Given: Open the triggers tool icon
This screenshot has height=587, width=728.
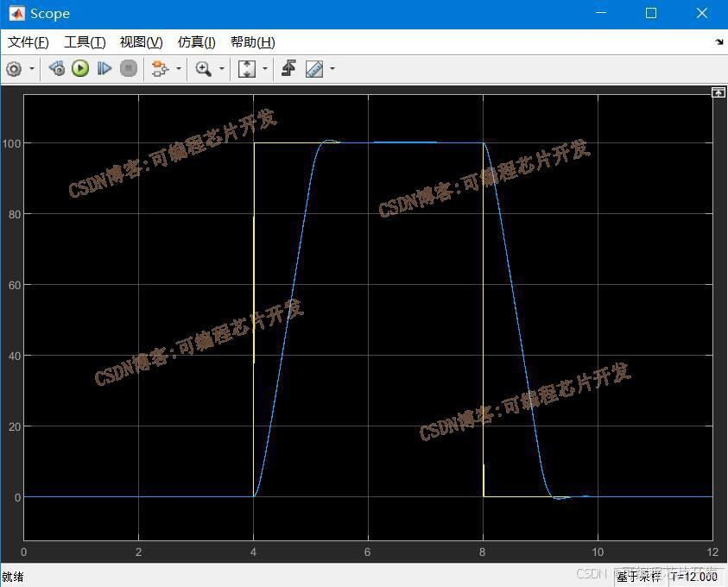Looking at the screenshot, I should 288,68.
